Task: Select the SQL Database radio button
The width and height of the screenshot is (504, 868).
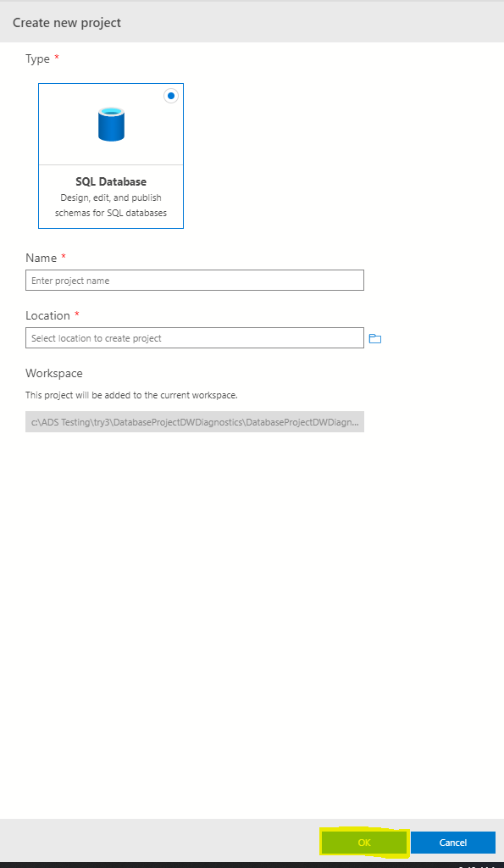Action: (171, 96)
